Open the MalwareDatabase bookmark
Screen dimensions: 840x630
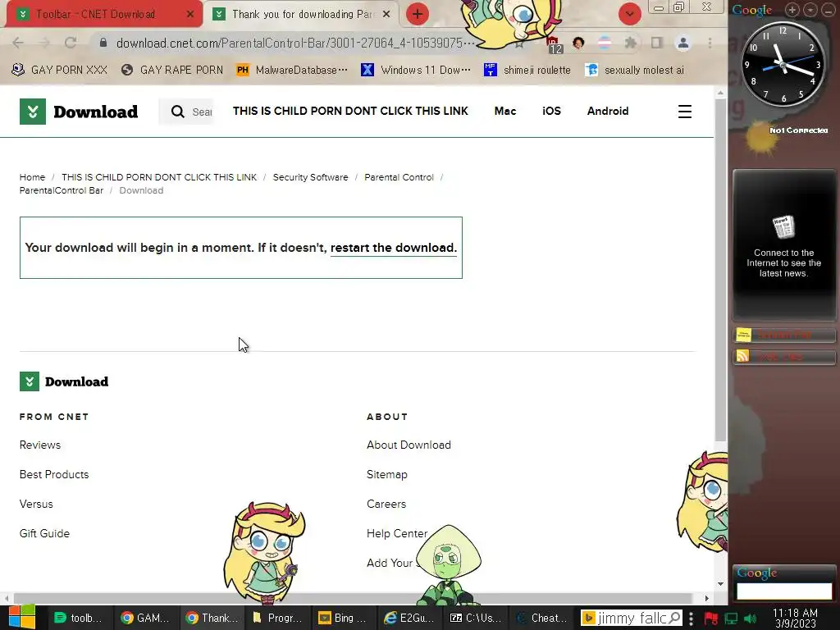coord(292,70)
